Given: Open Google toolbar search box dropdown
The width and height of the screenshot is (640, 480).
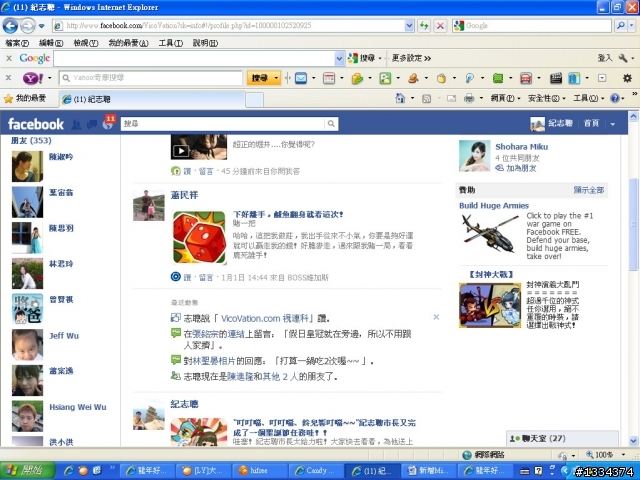Looking at the screenshot, I should point(339,58).
